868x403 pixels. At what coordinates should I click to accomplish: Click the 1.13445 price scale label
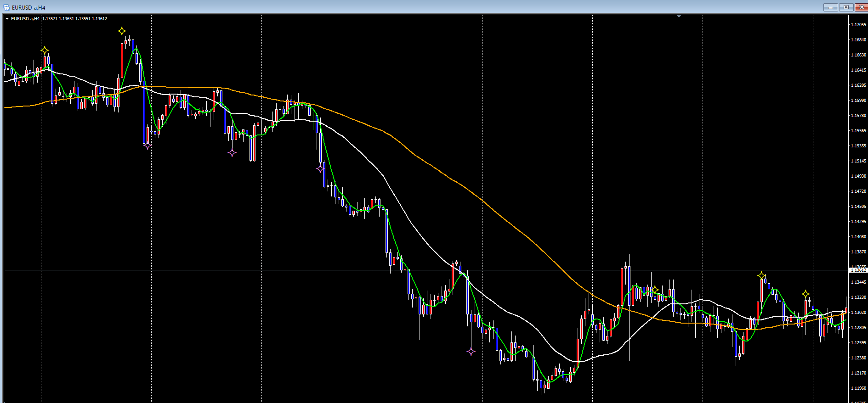pyautogui.click(x=858, y=282)
